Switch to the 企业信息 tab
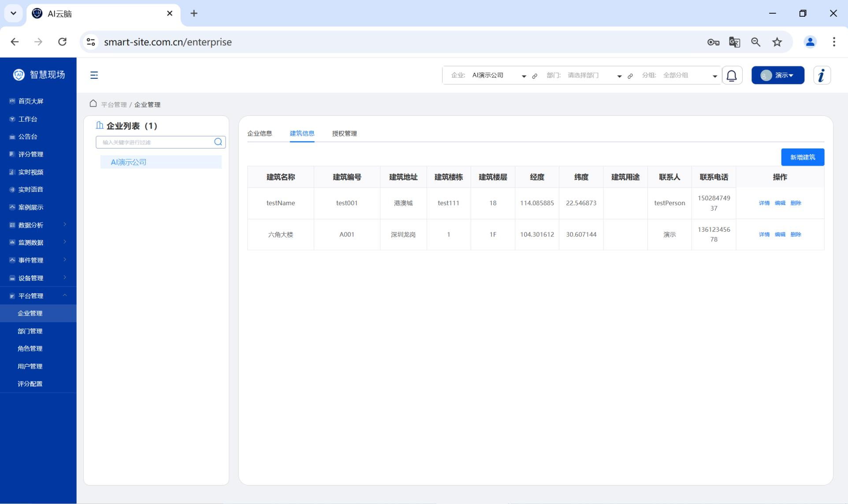The image size is (848, 504). tap(260, 133)
